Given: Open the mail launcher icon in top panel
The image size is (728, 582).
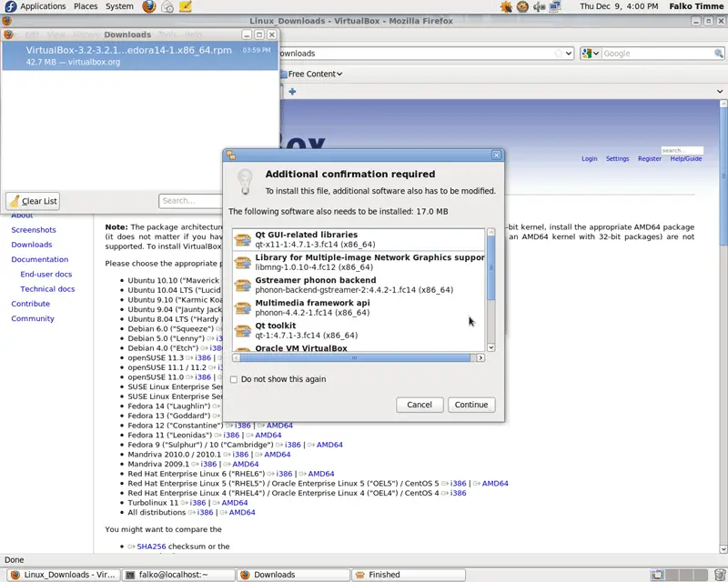Looking at the screenshot, I should (167, 6).
